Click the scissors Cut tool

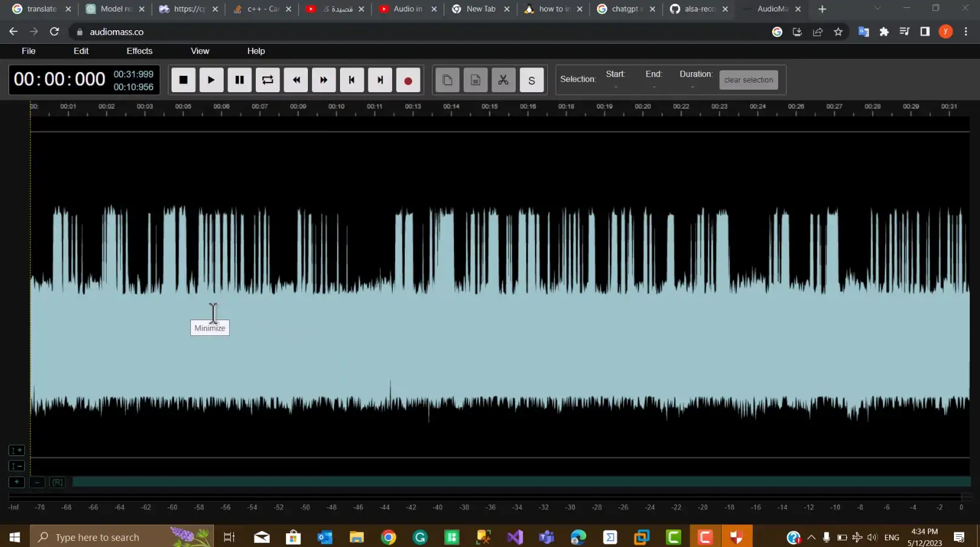point(503,80)
